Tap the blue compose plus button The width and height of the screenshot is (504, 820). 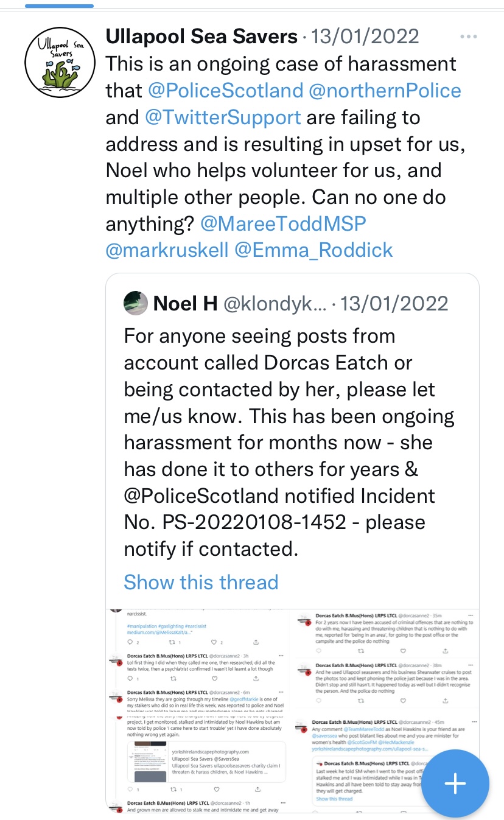[455, 784]
